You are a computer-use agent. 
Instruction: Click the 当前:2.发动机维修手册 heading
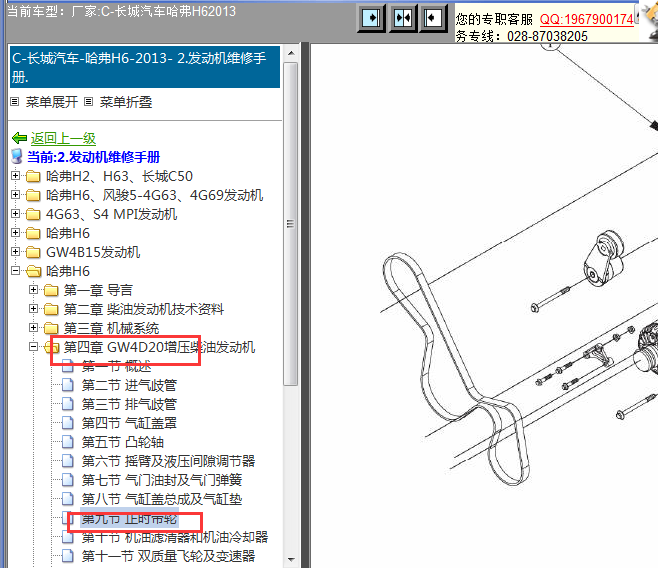point(94,157)
